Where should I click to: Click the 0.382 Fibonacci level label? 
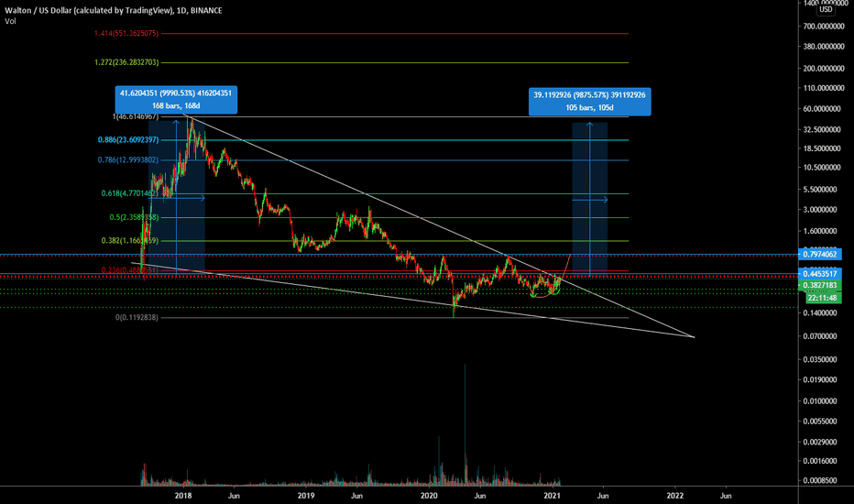[x=129, y=240]
